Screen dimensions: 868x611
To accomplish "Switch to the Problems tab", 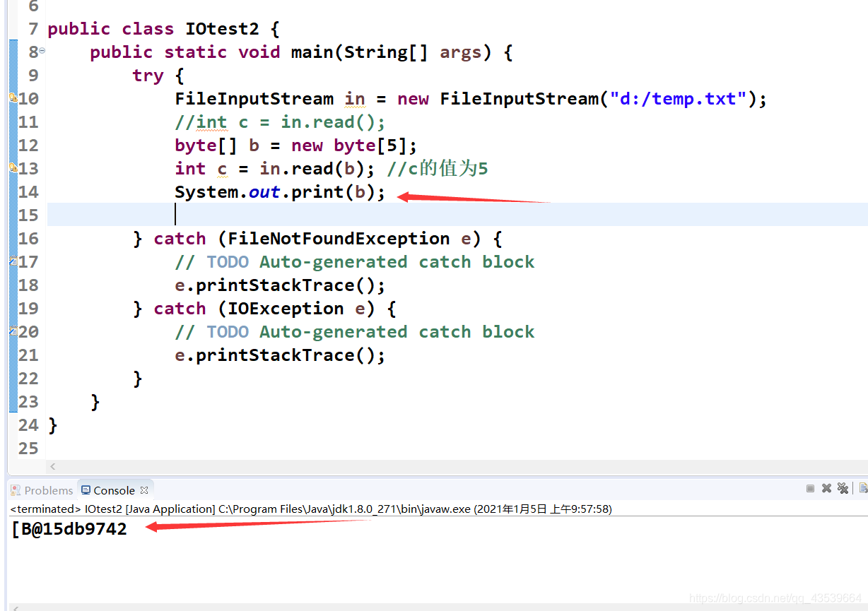I will pos(42,490).
